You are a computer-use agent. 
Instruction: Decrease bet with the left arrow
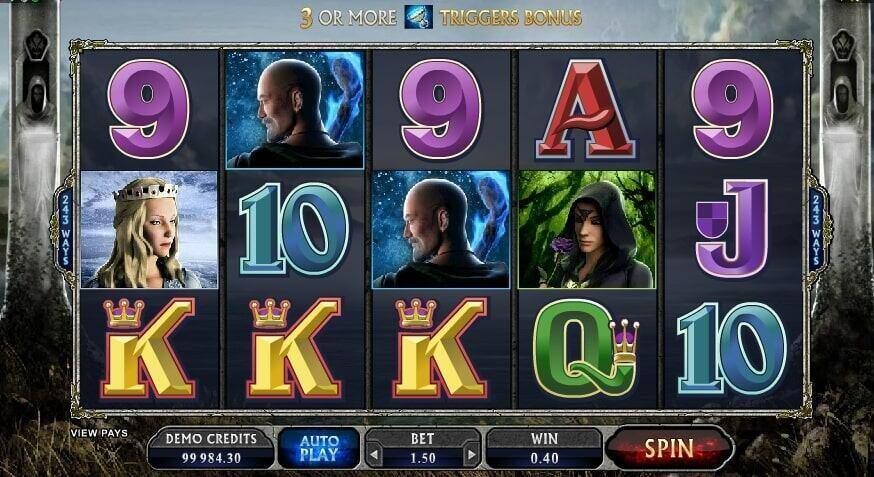pos(373,456)
